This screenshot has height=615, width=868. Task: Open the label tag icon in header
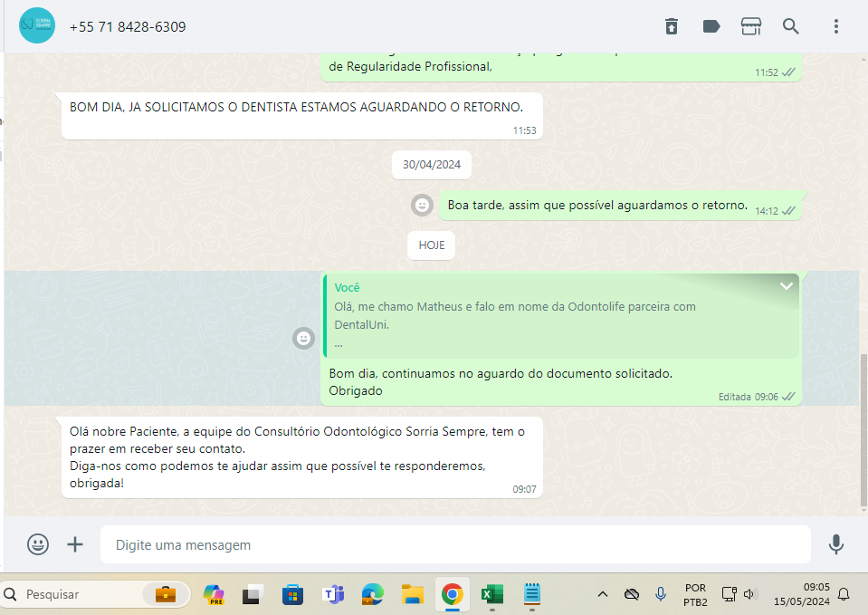coord(711,26)
